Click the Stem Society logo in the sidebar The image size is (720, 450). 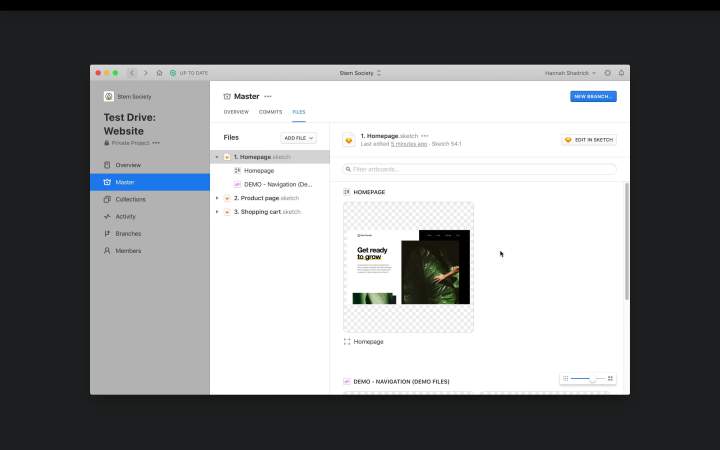click(109, 96)
